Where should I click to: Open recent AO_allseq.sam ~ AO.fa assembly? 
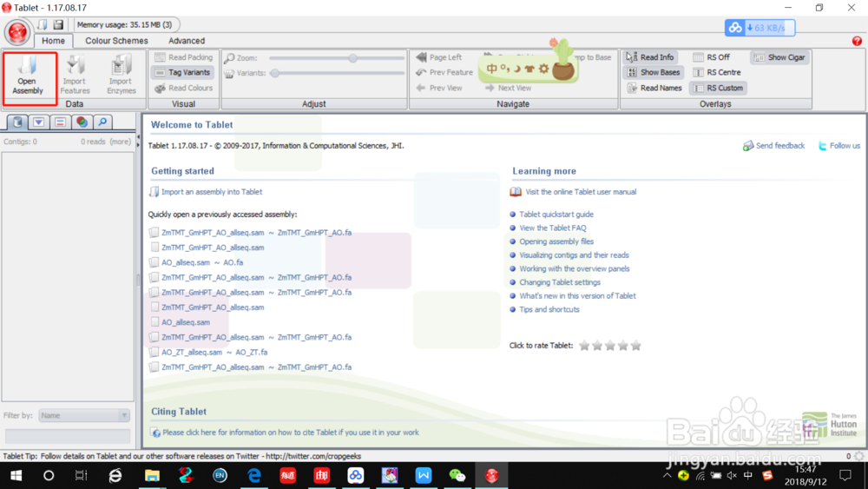click(202, 262)
